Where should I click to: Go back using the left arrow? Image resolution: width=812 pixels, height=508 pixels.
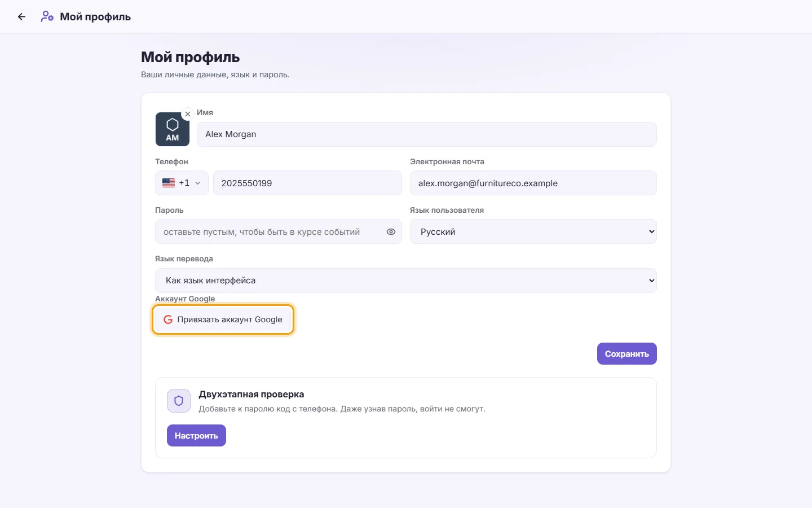coord(21,17)
